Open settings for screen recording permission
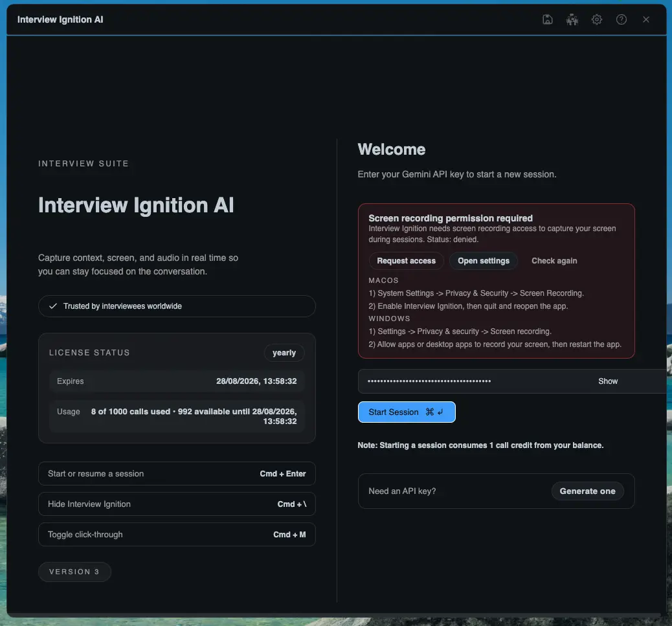Viewport: 672px width, 626px height. click(x=483, y=261)
